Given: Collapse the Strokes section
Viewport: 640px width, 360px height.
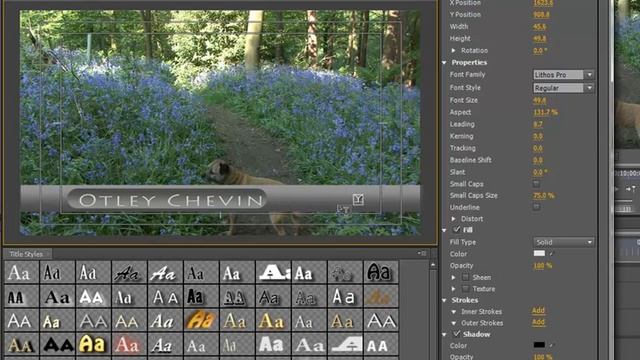Looking at the screenshot, I should pos(444,300).
